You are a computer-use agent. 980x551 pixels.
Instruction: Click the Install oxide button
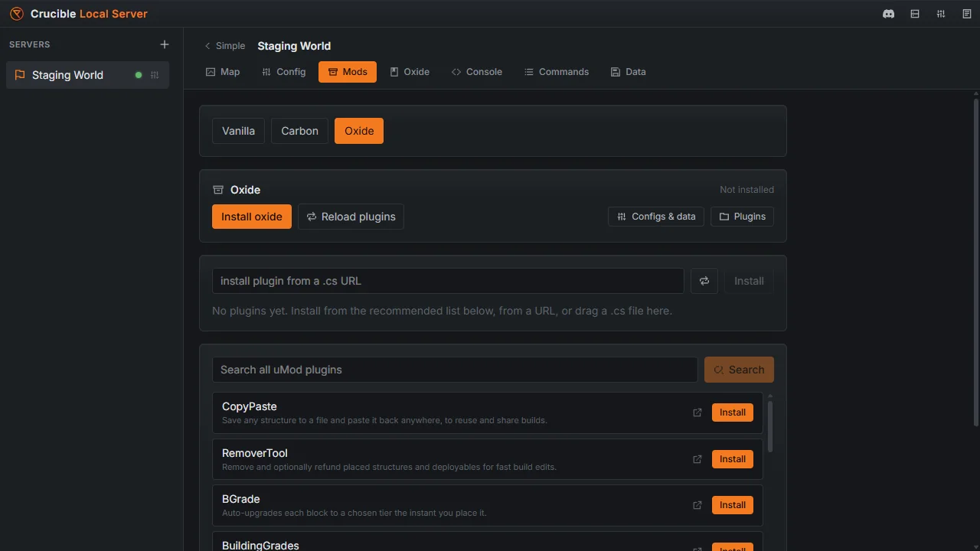click(252, 217)
